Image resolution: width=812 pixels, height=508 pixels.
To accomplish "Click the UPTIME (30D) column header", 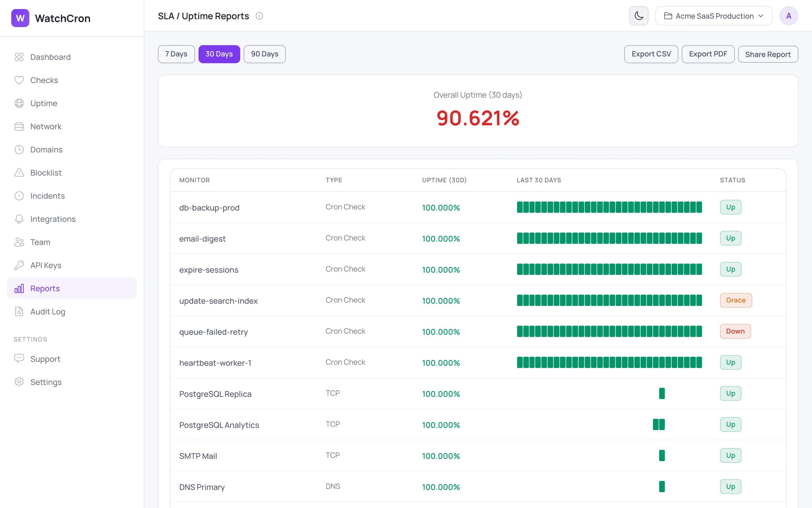I will (x=444, y=180).
